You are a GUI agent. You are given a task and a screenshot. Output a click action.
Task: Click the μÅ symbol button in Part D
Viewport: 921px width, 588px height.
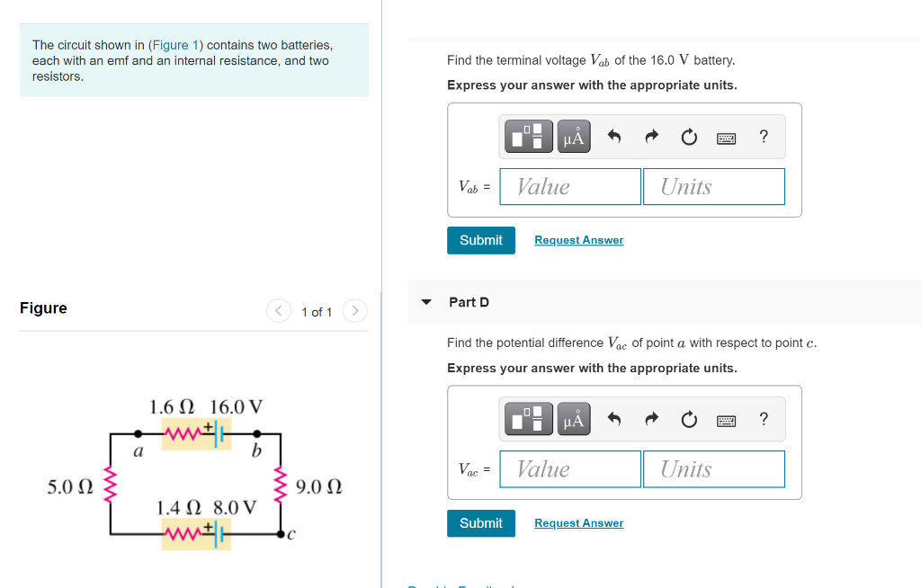pyautogui.click(x=573, y=418)
